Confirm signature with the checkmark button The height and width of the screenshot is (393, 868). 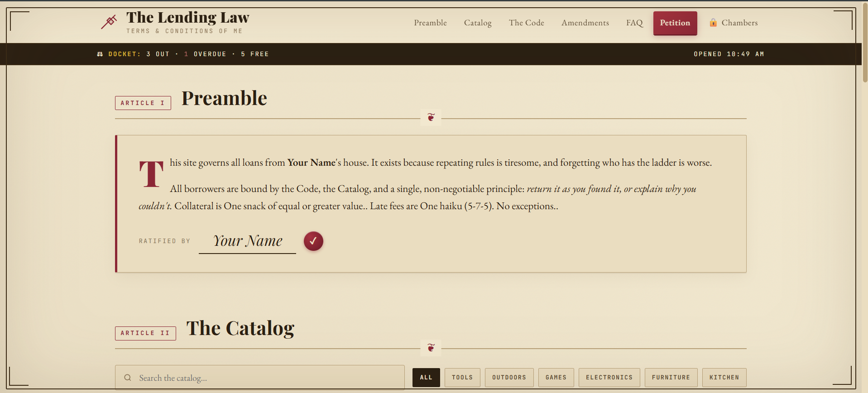click(x=313, y=241)
